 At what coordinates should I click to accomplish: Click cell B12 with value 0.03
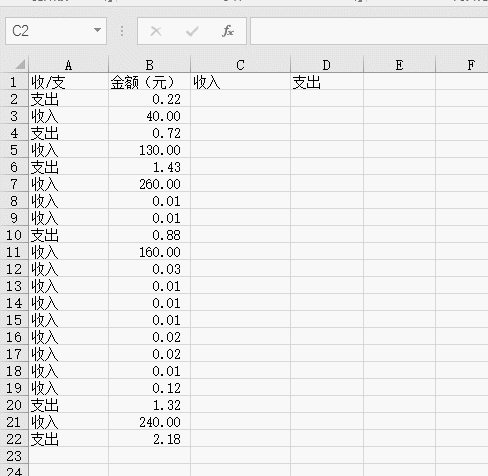149,269
